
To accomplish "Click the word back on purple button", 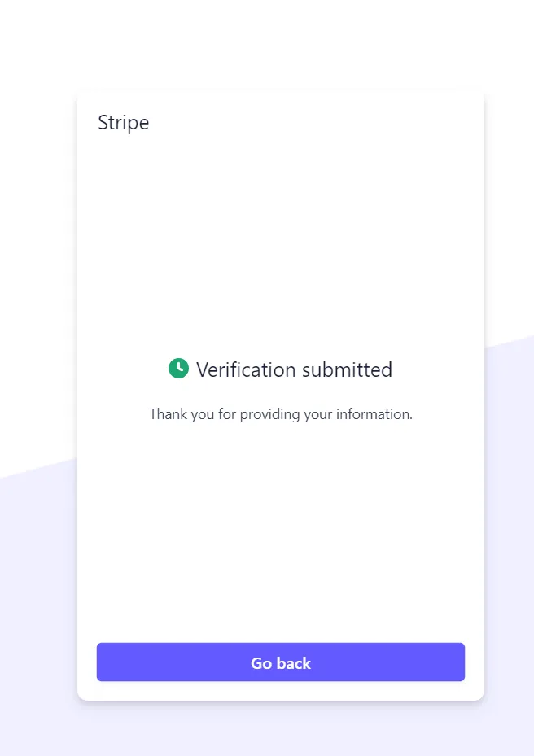I will [294, 663].
